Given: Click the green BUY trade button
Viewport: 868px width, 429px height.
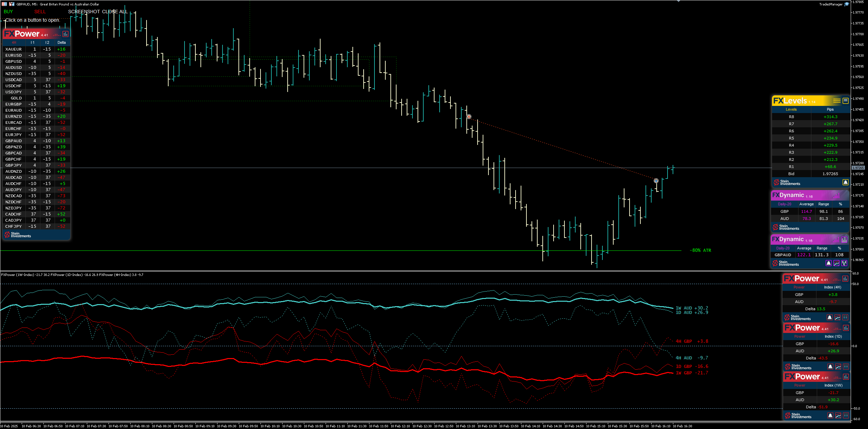Looking at the screenshot, I should coord(8,12).
